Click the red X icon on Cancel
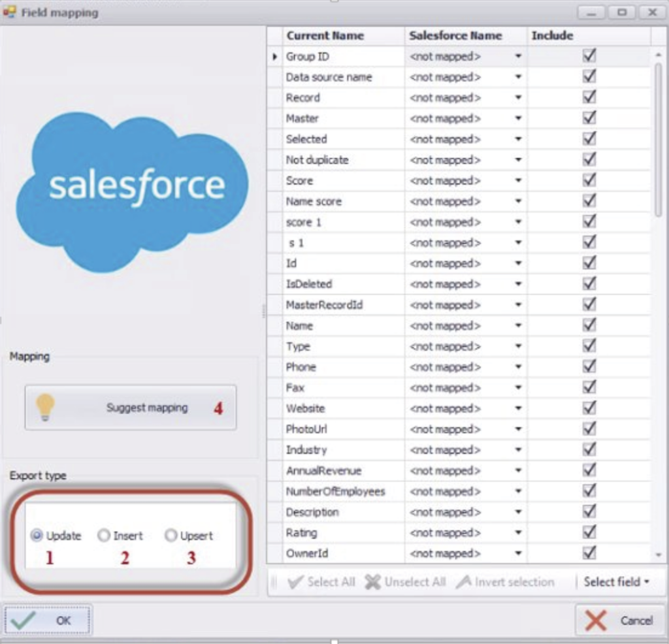Image resolution: width=669 pixels, height=644 pixels. [596, 620]
